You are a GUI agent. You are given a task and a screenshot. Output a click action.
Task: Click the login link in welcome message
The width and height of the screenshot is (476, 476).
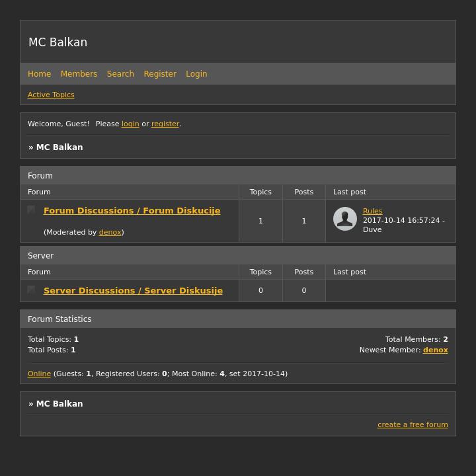pos(130,124)
